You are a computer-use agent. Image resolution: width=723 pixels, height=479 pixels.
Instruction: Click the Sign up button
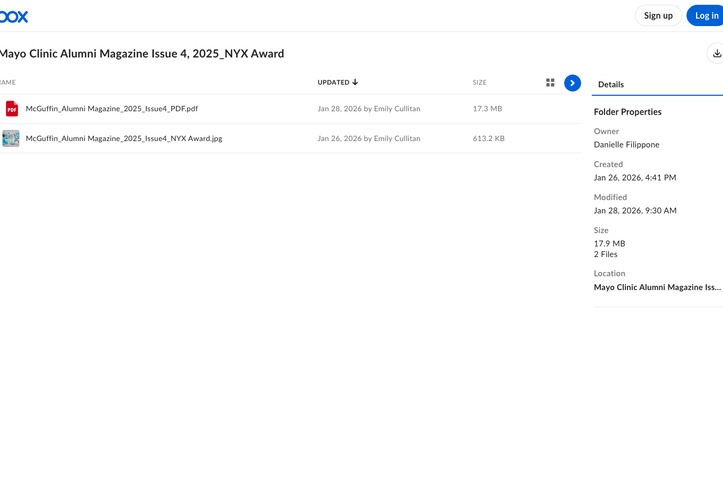(658, 16)
